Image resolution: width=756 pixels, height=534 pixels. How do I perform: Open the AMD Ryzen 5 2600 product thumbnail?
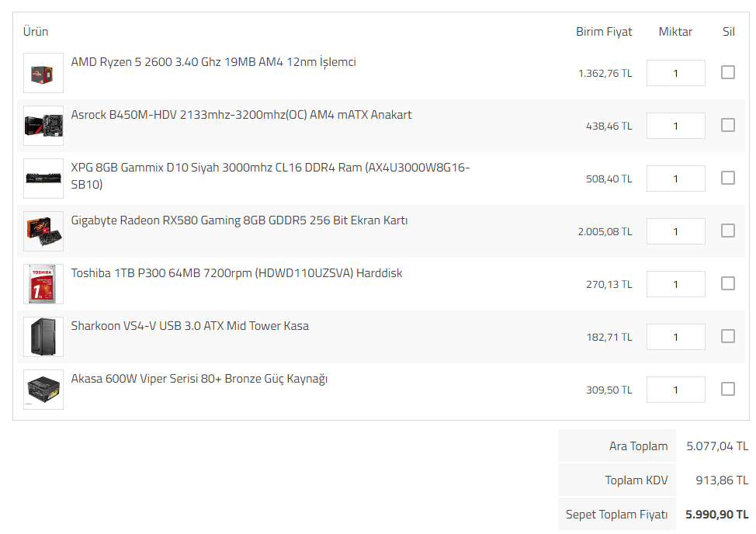tap(43, 73)
